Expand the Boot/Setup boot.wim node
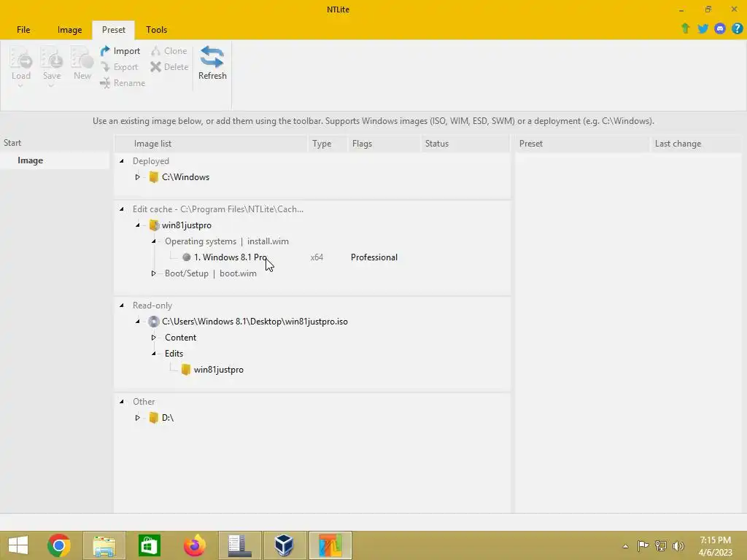The height and width of the screenshot is (560, 747). [x=153, y=273]
